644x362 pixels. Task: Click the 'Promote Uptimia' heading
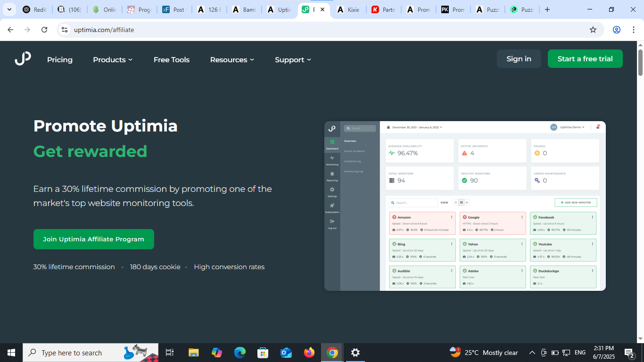(x=106, y=126)
